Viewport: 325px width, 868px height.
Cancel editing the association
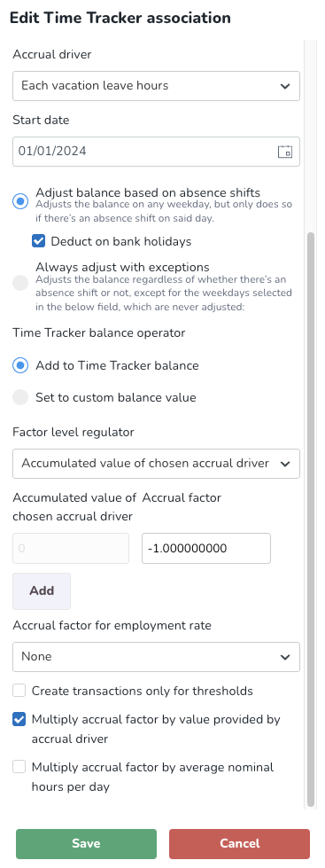coord(239,844)
